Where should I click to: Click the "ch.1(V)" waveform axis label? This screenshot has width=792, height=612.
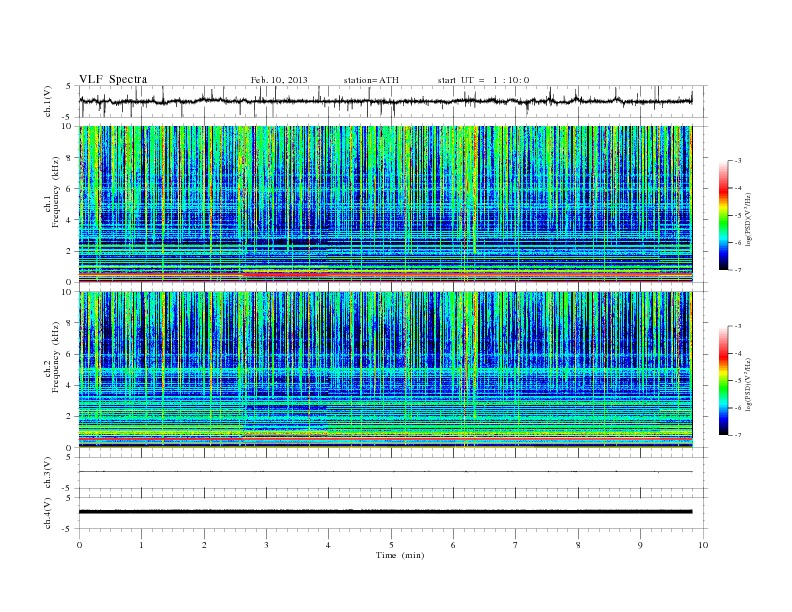pyautogui.click(x=48, y=101)
